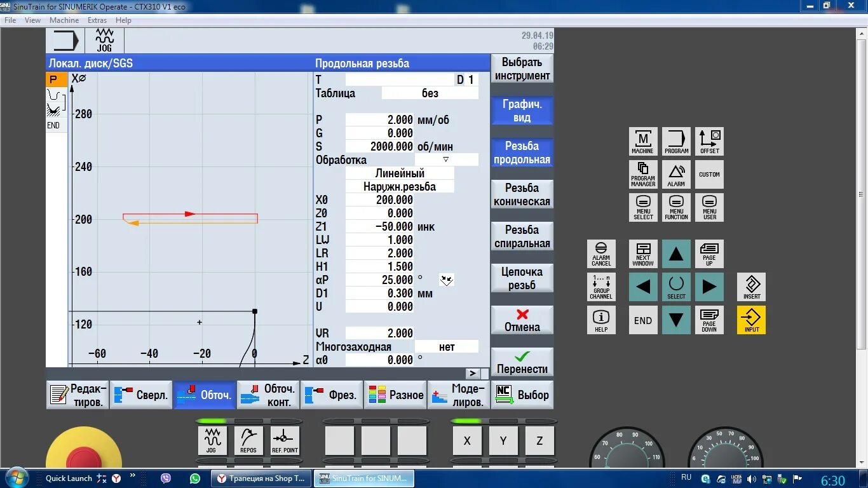Screen dimensions: 868x488
Task: Select the Обточ. конт. softkey
Action: coord(268,395)
